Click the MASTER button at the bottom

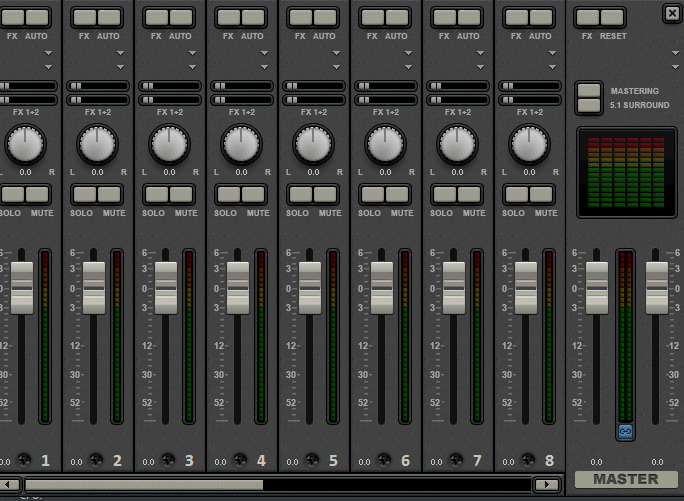(626, 479)
